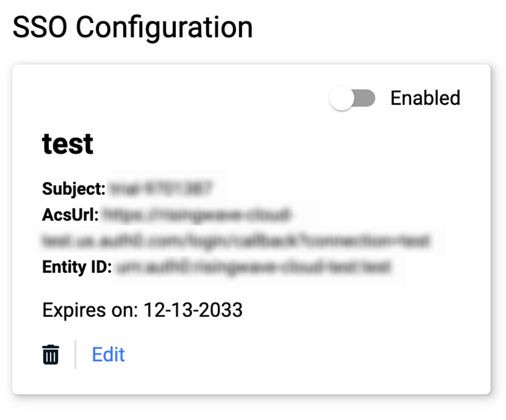
Task: Click the blurred AcsUrl value's first line
Action: pyautogui.click(x=196, y=215)
